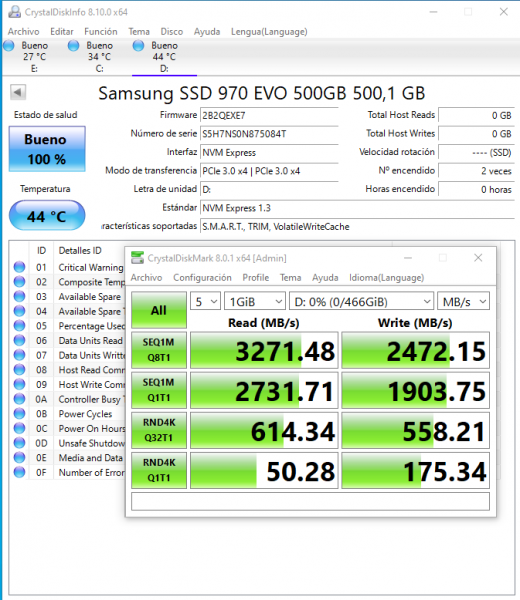Run the RND4K Q1T1 test
The height and width of the screenshot is (600, 520).
click(159, 470)
